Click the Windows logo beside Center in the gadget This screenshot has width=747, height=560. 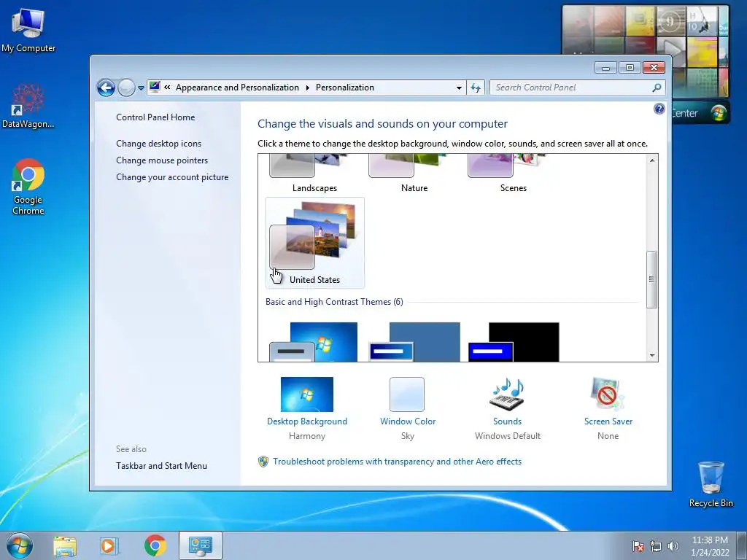719,112
